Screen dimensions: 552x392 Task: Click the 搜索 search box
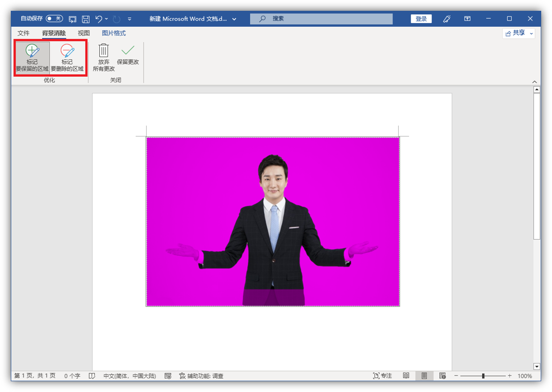point(321,19)
